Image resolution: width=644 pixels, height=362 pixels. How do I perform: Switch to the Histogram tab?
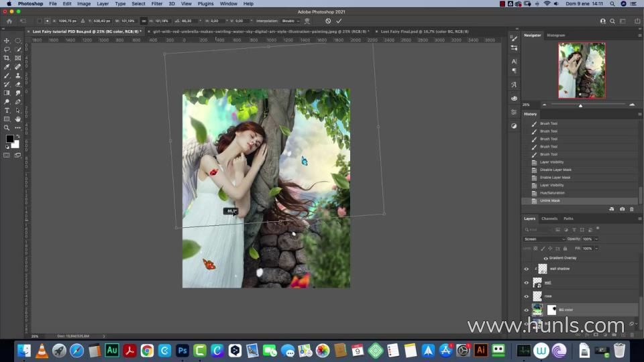555,36
